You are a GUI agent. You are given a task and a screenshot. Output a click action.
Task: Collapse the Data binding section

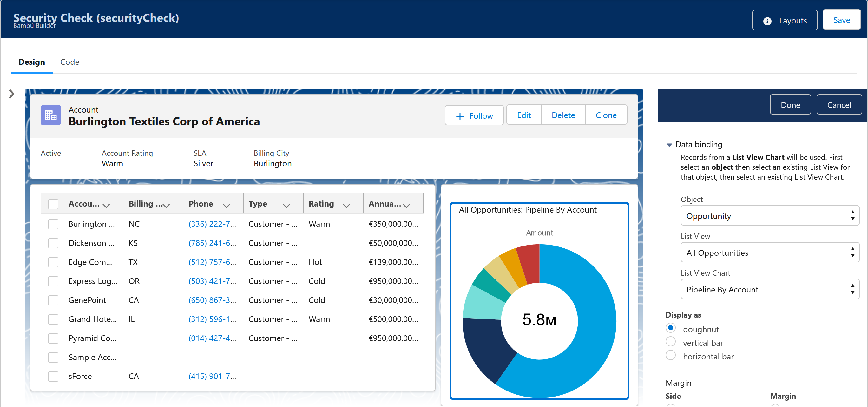669,145
